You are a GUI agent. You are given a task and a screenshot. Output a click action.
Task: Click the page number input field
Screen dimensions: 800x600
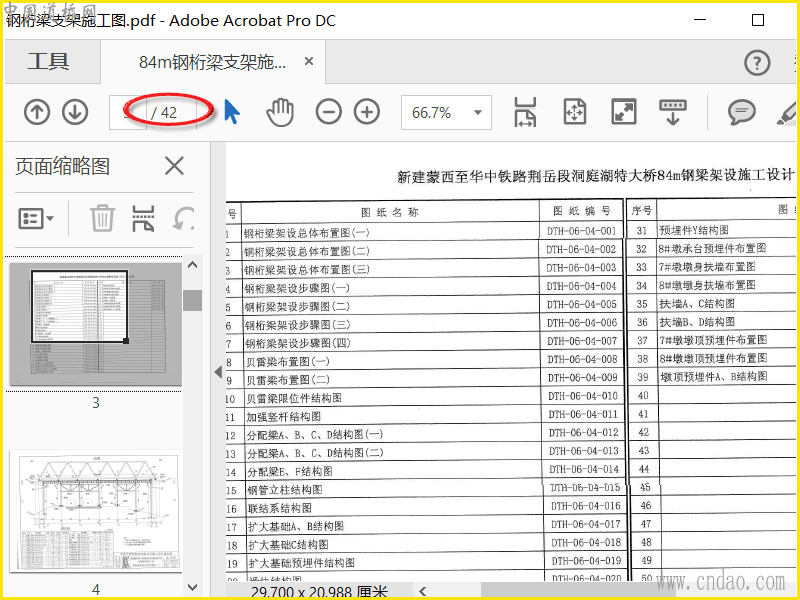pyautogui.click(x=128, y=112)
